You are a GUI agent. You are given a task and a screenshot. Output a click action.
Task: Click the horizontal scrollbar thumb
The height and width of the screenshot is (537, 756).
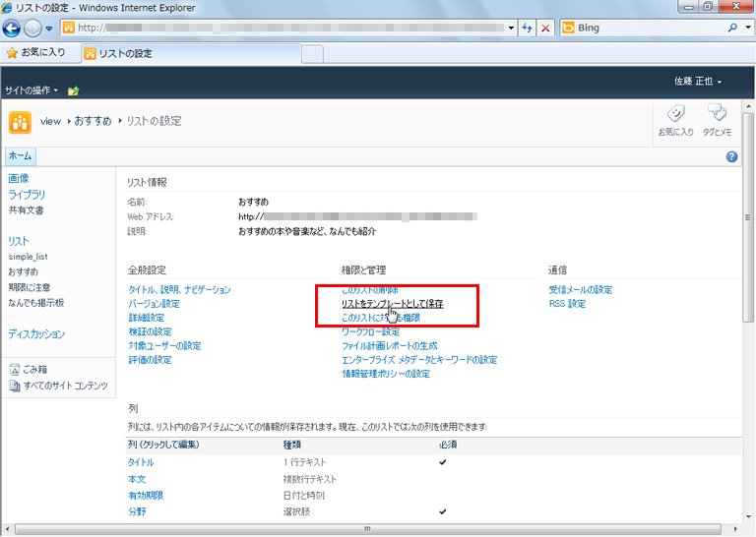point(368,529)
